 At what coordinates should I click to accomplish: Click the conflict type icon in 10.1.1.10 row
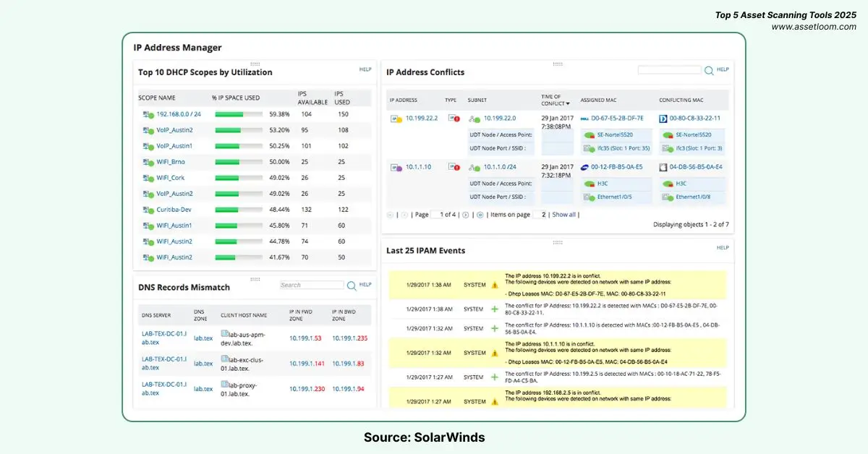tap(454, 167)
